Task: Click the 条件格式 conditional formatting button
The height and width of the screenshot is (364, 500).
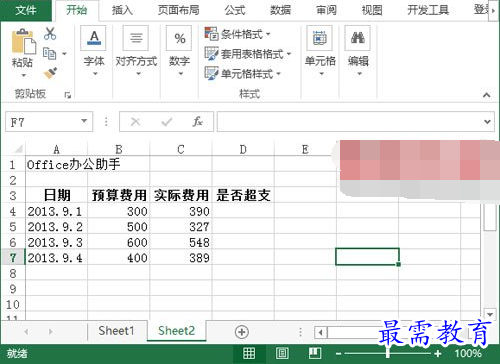Action: tap(237, 34)
